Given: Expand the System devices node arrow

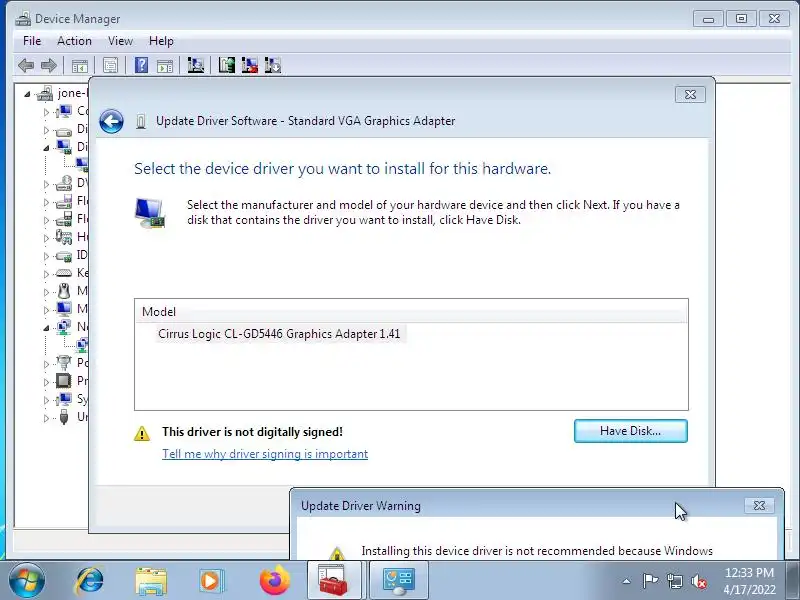Looking at the screenshot, I should (x=46, y=399).
